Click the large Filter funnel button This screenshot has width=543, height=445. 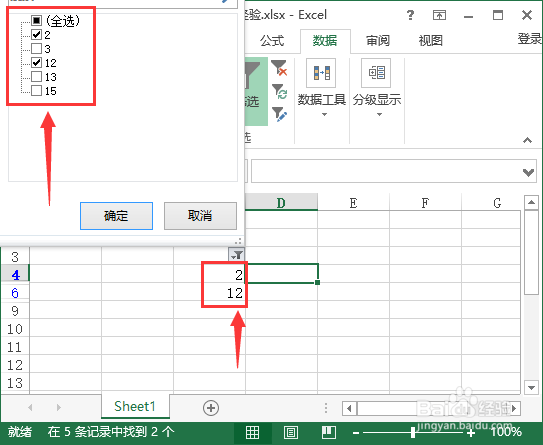click(256, 91)
